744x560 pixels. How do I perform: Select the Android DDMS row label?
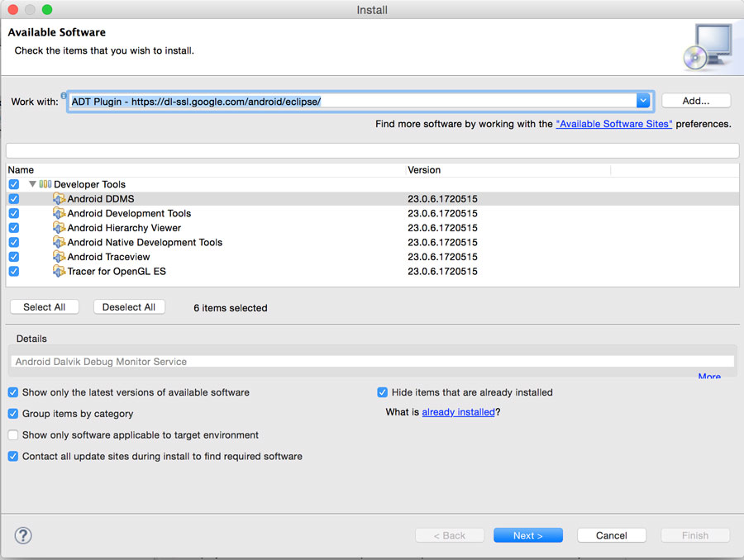pos(101,199)
